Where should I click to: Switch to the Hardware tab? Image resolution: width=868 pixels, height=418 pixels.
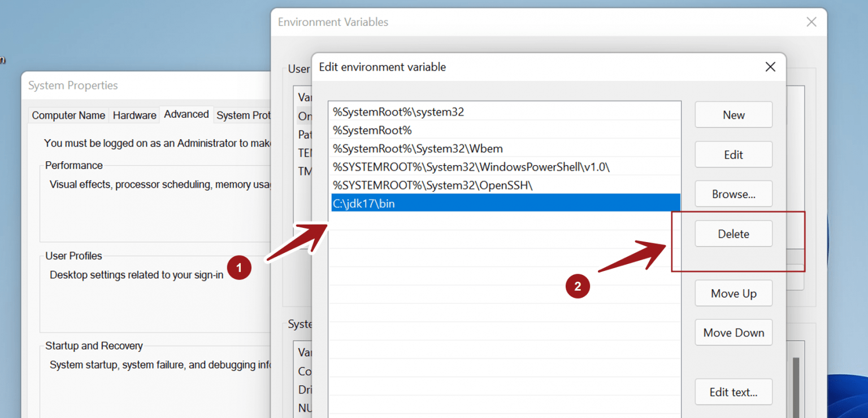pos(134,115)
